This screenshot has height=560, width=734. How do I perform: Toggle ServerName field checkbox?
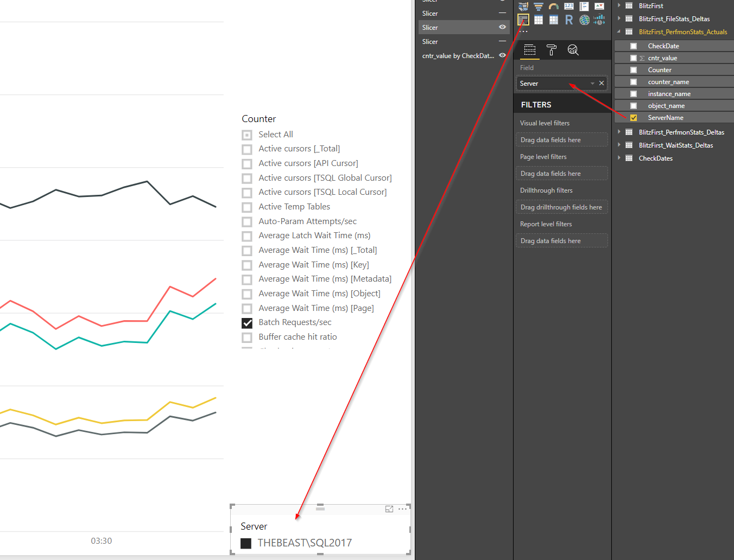click(634, 118)
